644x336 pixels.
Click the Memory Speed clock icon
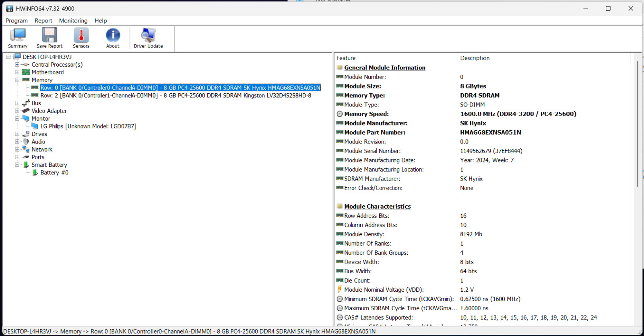coord(340,114)
